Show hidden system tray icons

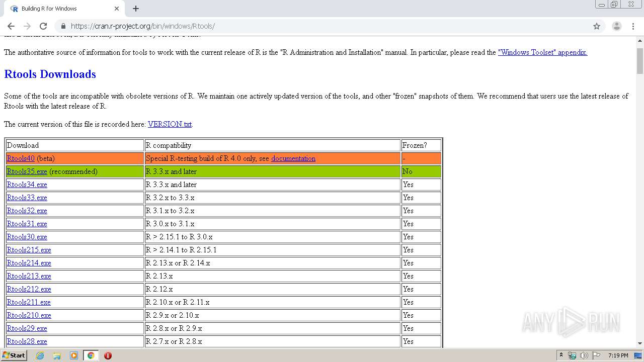561,355
